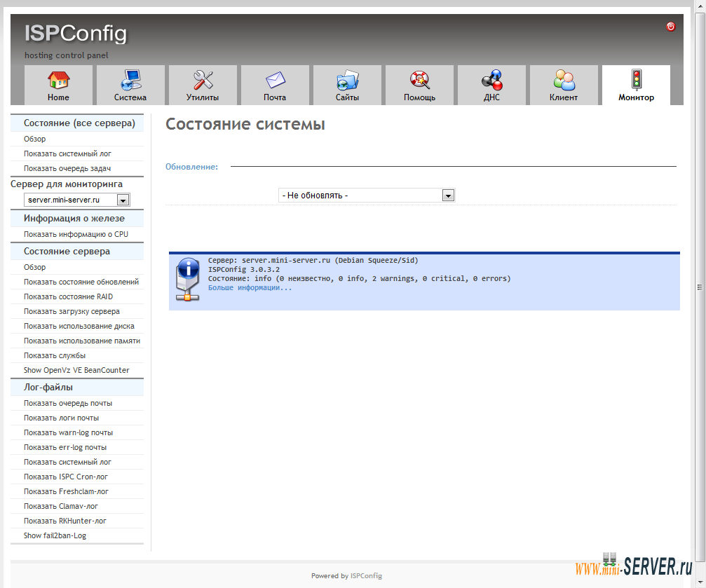Switch to the Клиент tab label
Screen dimensions: 706x588
(563, 97)
